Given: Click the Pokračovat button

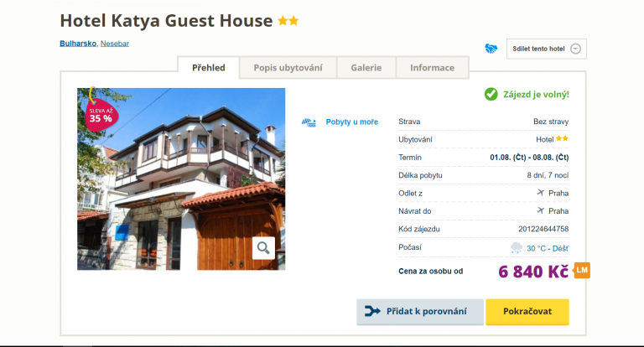Looking at the screenshot, I should coord(527,312).
